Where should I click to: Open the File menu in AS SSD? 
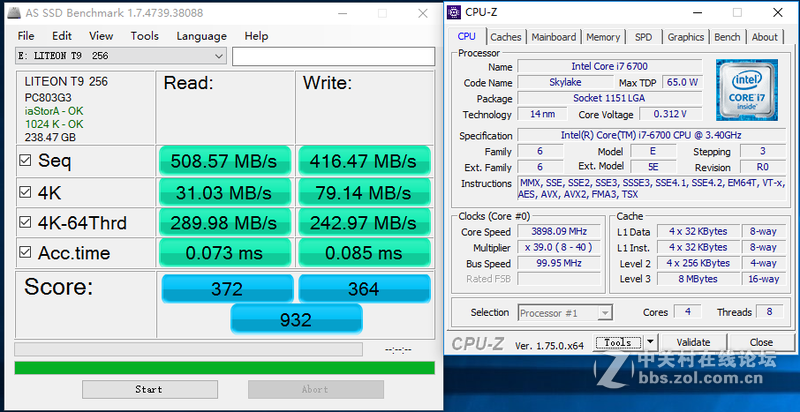click(x=26, y=36)
